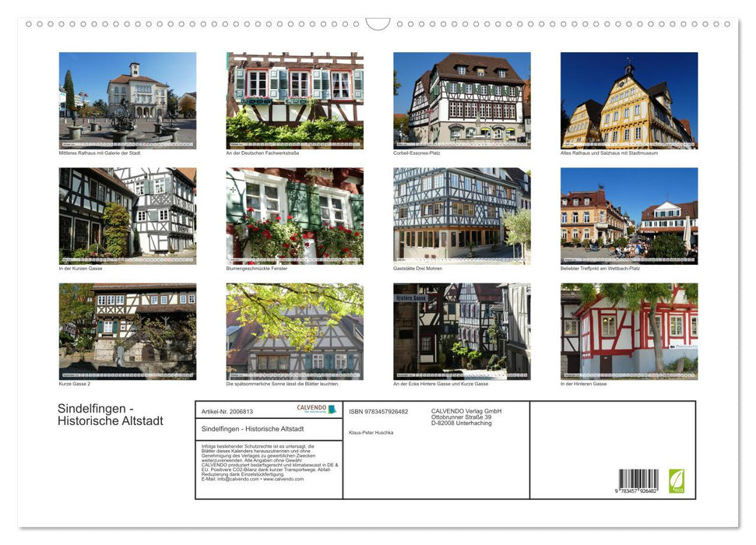756x545 pixels.
Task: Select the In der Kurzen Gasse picture
Action: [127, 215]
